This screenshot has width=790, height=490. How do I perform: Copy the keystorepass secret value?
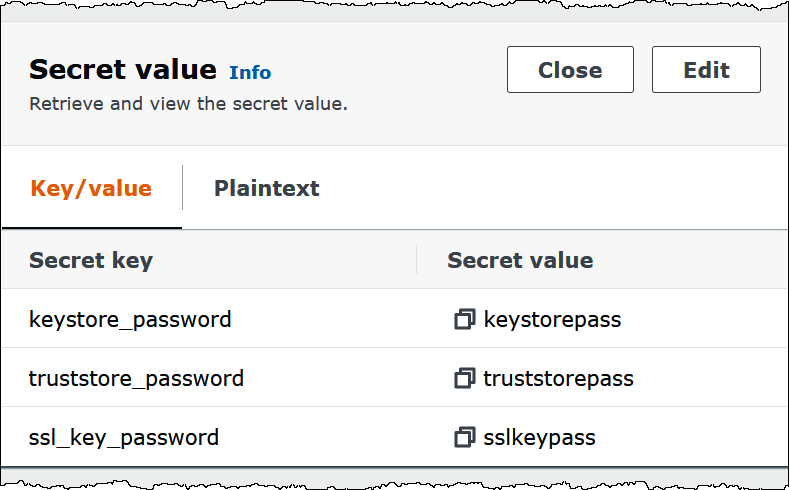tap(463, 320)
